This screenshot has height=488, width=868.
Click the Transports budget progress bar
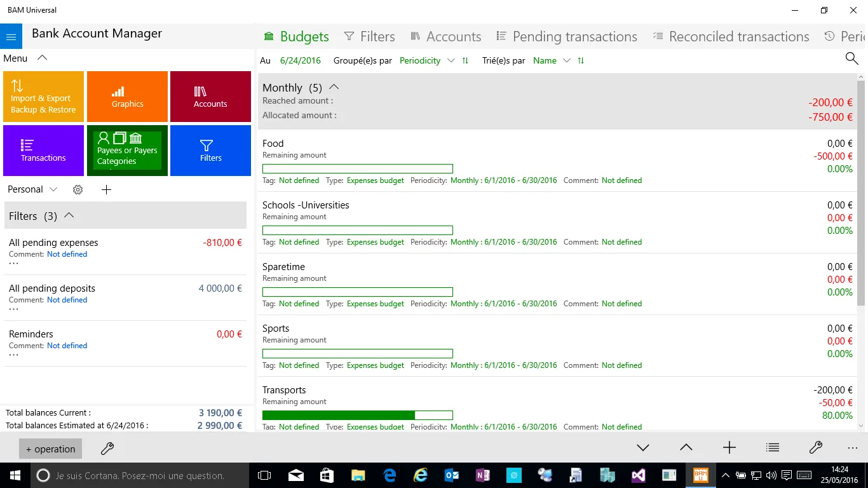358,415
